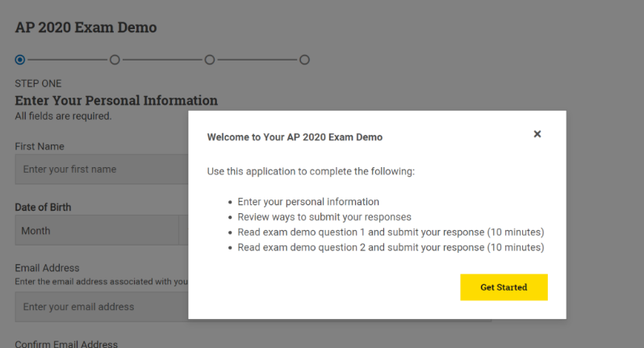Close the welcome dialog with X
Image resolution: width=644 pixels, height=348 pixels.
point(537,134)
